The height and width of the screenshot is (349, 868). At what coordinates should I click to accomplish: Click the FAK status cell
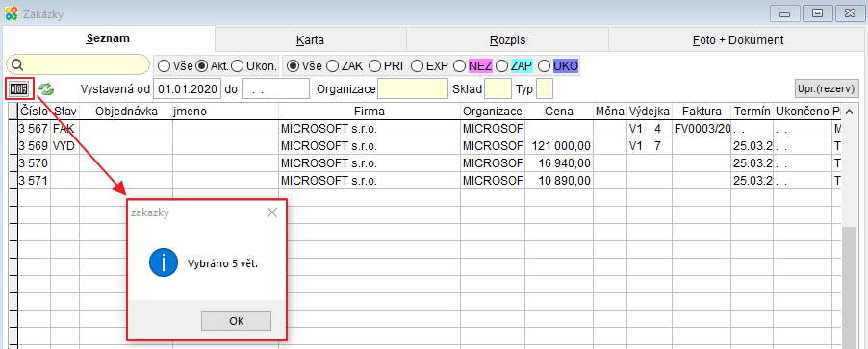click(64, 128)
